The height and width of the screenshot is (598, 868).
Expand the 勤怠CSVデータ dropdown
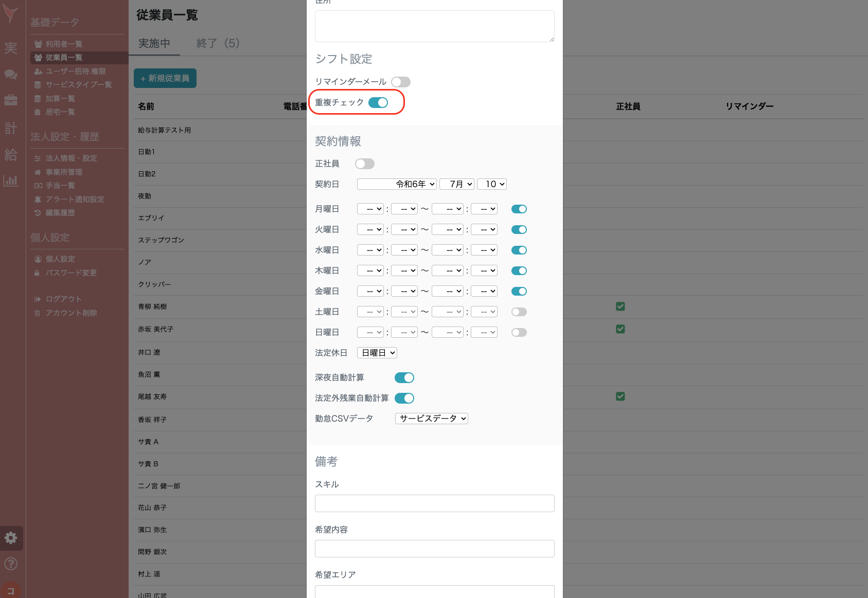coord(431,419)
